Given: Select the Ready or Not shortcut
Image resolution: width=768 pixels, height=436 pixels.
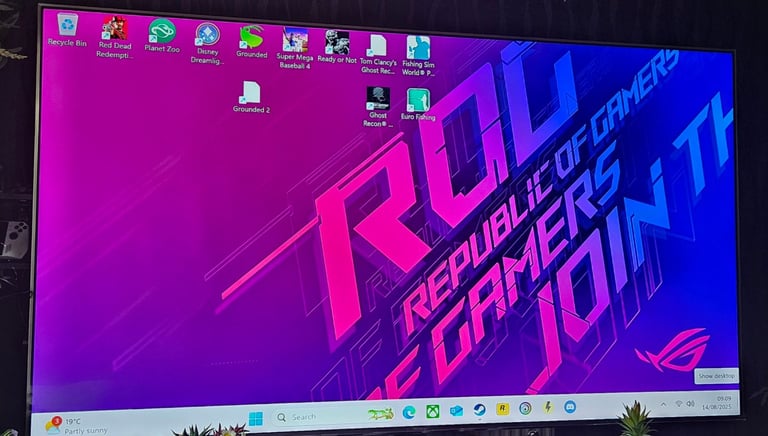Looking at the screenshot, I should (x=337, y=47).
